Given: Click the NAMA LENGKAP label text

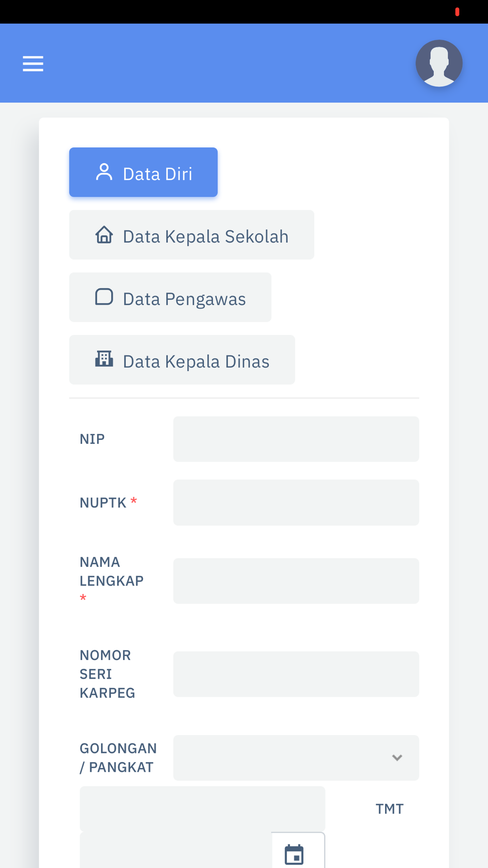Looking at the screenshot, I should click(x=111, y=572).
